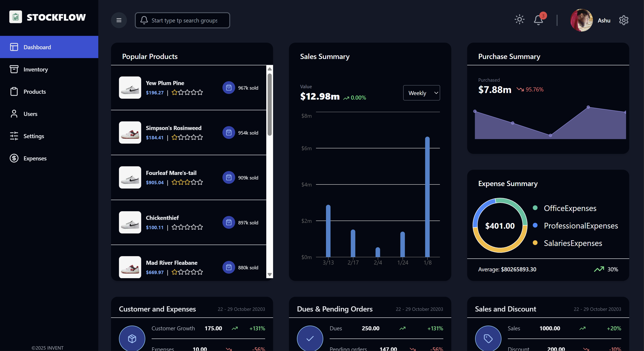
Task: Open the Products section
Action: (x=35, y=91)
